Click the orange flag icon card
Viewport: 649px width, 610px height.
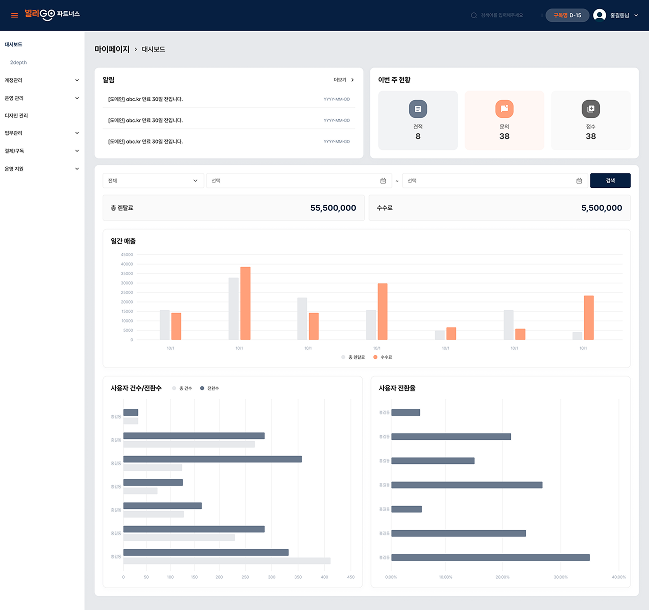pyautogui.click(x=504, y=120)
